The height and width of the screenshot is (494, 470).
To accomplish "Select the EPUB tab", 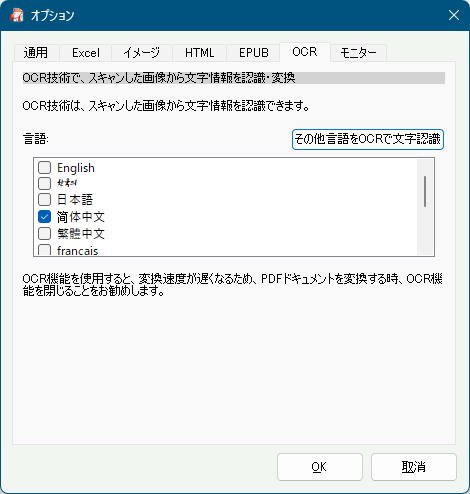I will pos(253,53).
